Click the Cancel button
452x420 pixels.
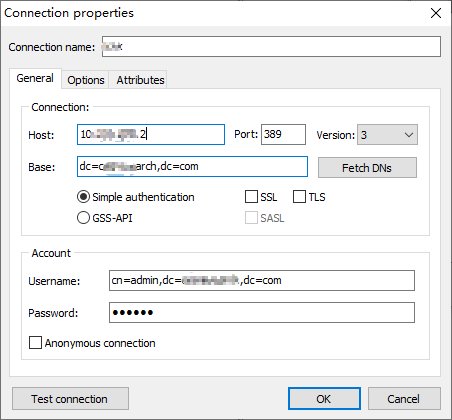click(404, 399)
